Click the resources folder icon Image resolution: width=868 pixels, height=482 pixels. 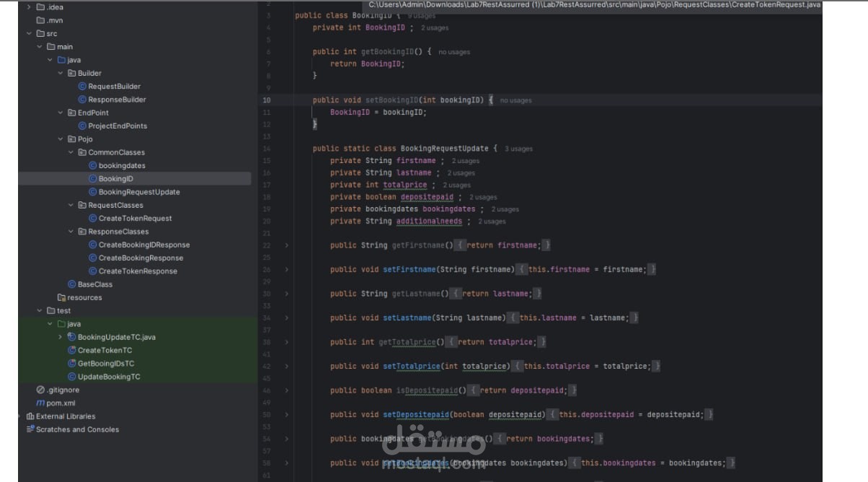click(x=61, y=297)
